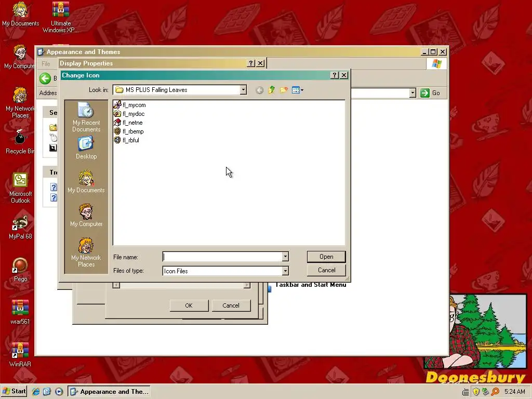Screen dimensions: 532x399
Task: Open File menu in Appearance and Themes window
Action: pyautogui.click(x=46, y=64)
